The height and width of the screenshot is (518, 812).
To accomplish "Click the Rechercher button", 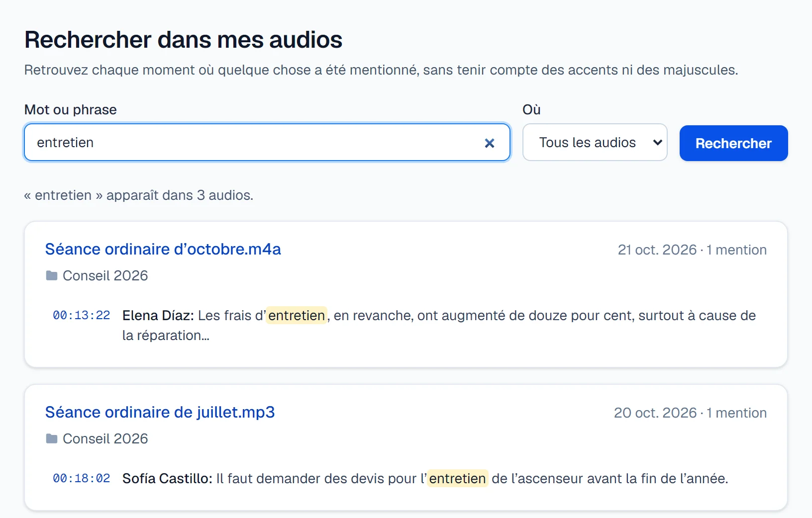I will coord(733,143).
